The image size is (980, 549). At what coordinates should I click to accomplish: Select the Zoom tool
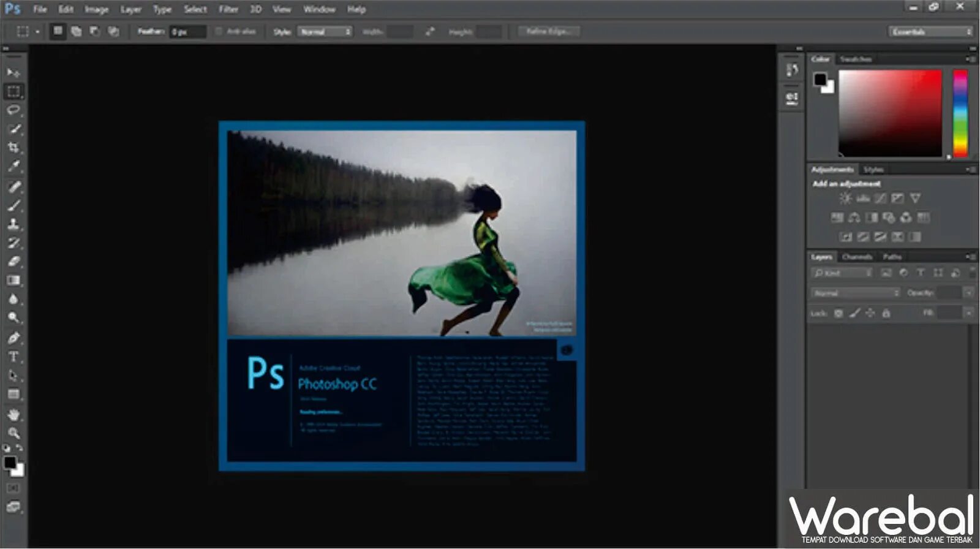(13, 433)
